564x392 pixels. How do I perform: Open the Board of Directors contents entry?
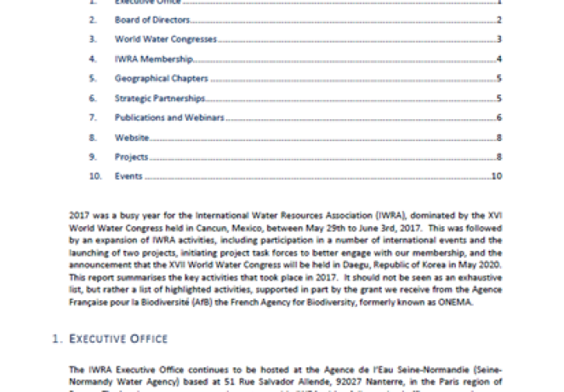point(152,20)
